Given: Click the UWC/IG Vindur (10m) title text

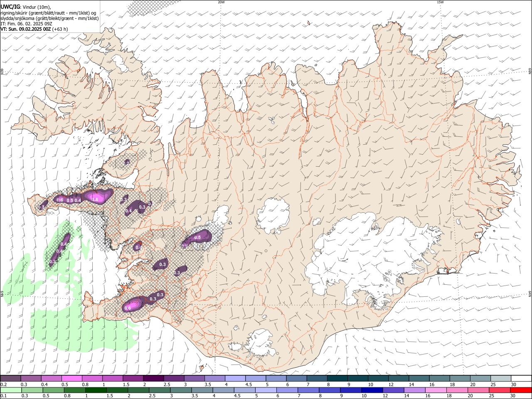Looking at the screenshot, I should coord(26,7).
